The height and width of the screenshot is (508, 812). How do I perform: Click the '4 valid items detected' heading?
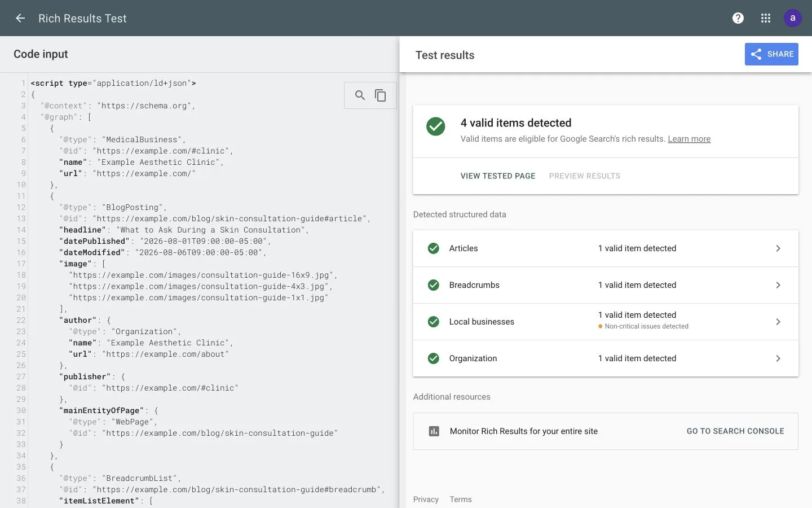516,123
